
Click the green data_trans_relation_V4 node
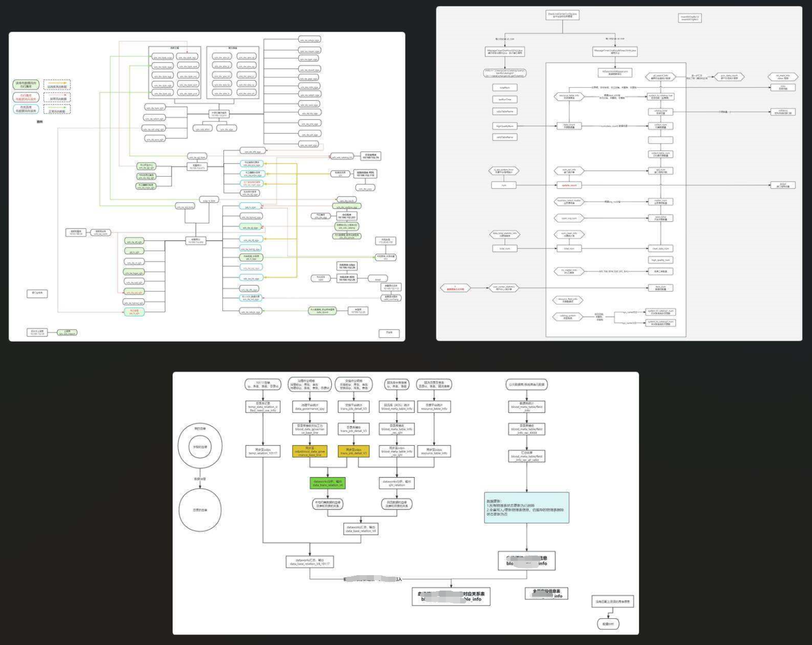328,483
